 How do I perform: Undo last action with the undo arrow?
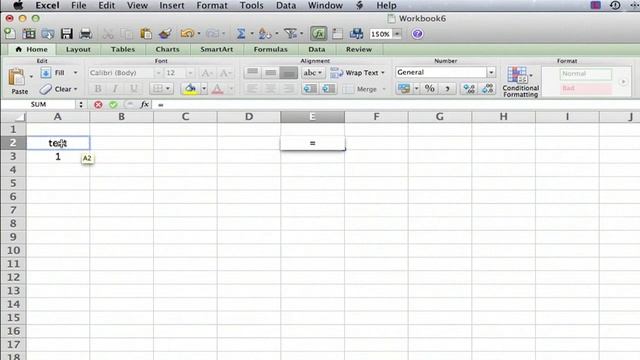click(187, 33)
